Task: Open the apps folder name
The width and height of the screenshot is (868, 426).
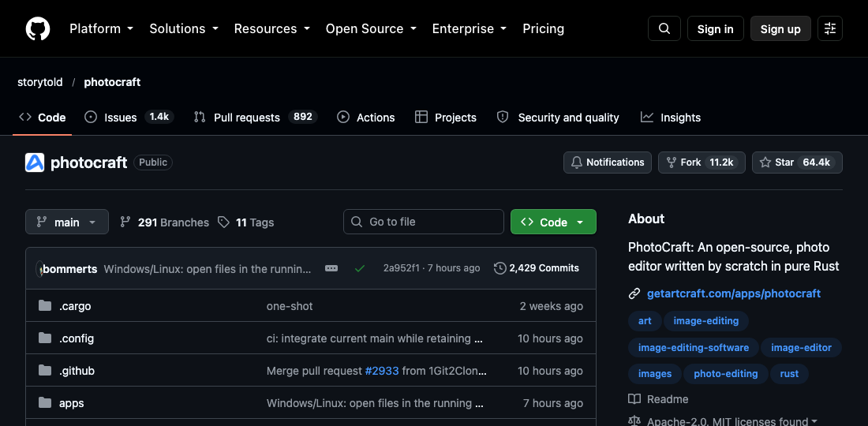Action: pyautogui.click(x=71, y=403)
